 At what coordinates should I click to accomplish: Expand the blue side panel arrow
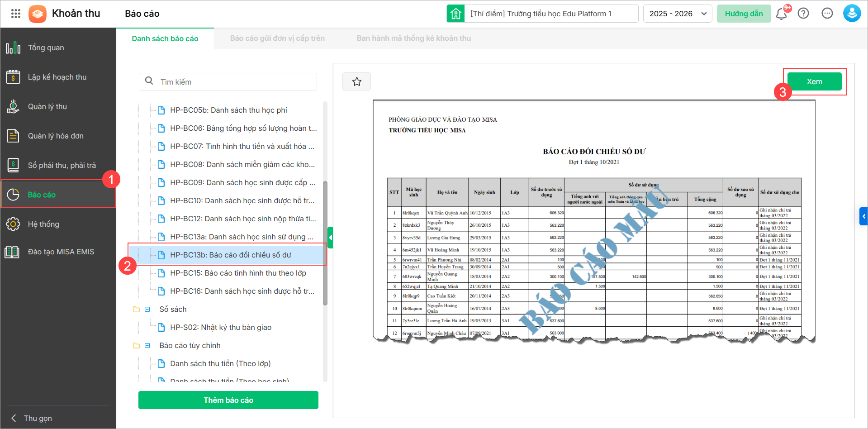[x=863, y=216]
